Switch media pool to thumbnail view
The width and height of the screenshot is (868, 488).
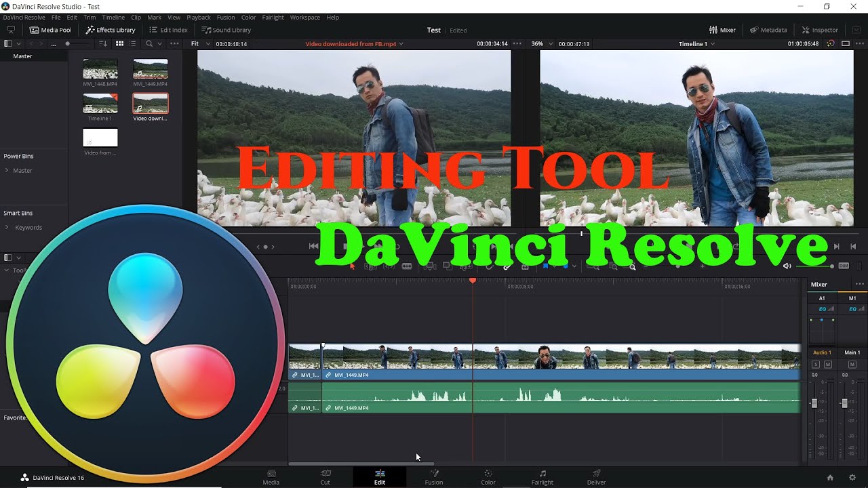[x=119, y=43]
